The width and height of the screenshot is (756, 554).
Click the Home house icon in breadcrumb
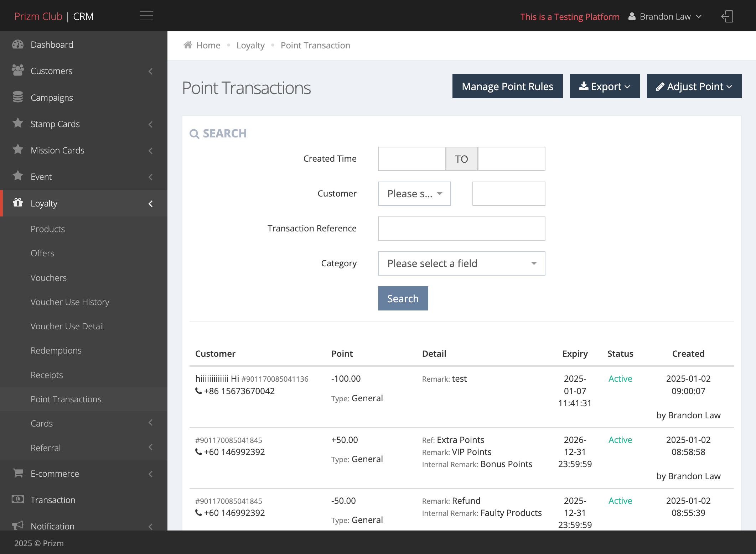[188, 45]
